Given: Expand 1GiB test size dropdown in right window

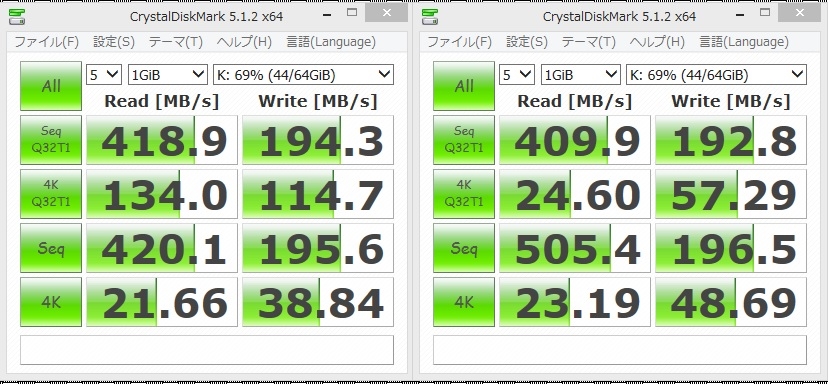Looking at the screenshot, I should (x=580, y=75).
